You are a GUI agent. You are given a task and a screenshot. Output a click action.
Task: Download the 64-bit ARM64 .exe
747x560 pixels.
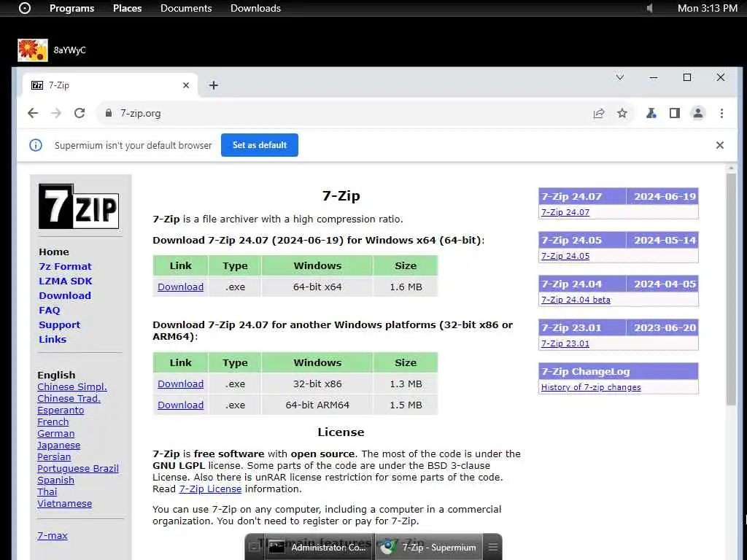[x=181, y=405]
